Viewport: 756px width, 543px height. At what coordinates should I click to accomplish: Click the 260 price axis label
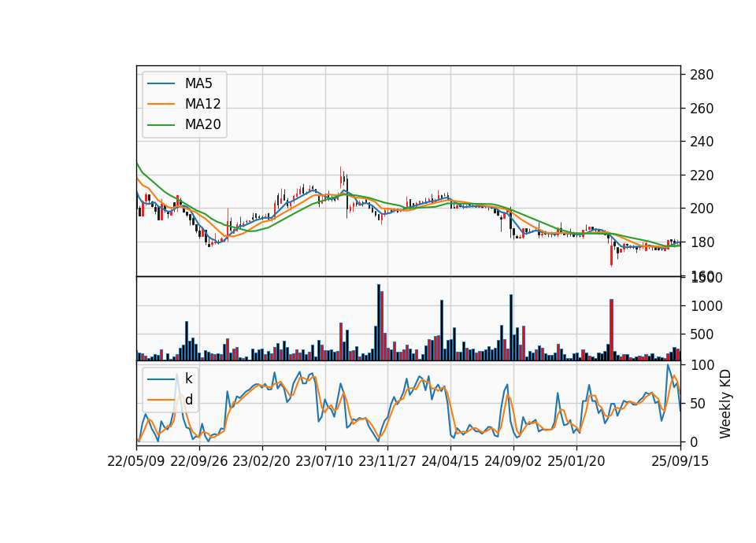point(702,109)
